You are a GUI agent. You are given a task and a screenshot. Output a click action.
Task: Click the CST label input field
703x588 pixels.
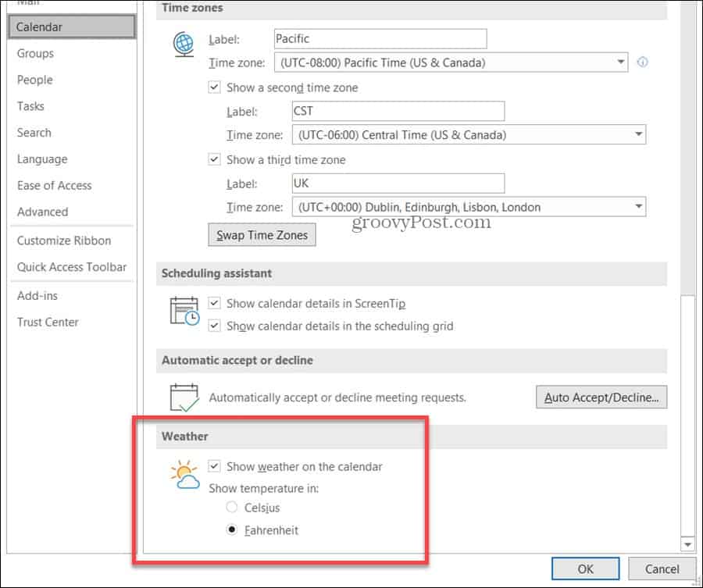pos(398,111)
